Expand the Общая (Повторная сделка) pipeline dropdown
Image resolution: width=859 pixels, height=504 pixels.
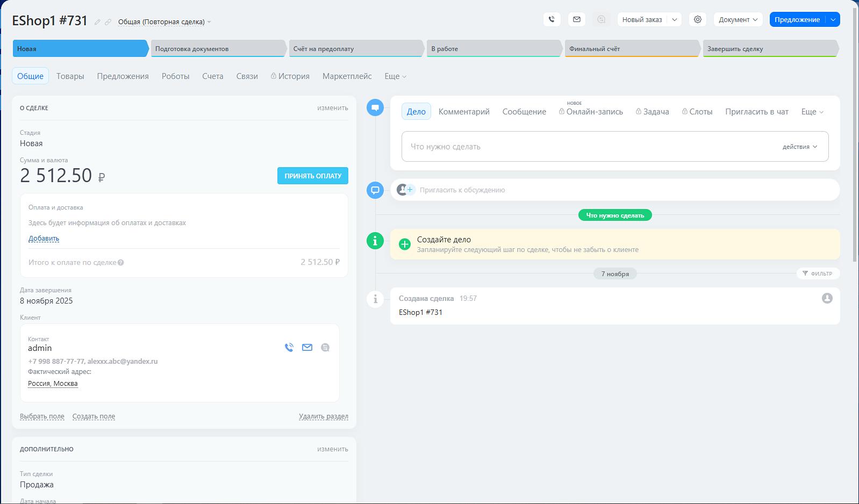pos(164,22)
